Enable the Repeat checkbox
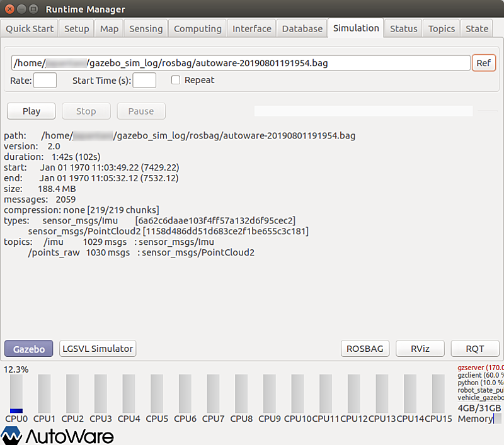 [x=176, y=80]
